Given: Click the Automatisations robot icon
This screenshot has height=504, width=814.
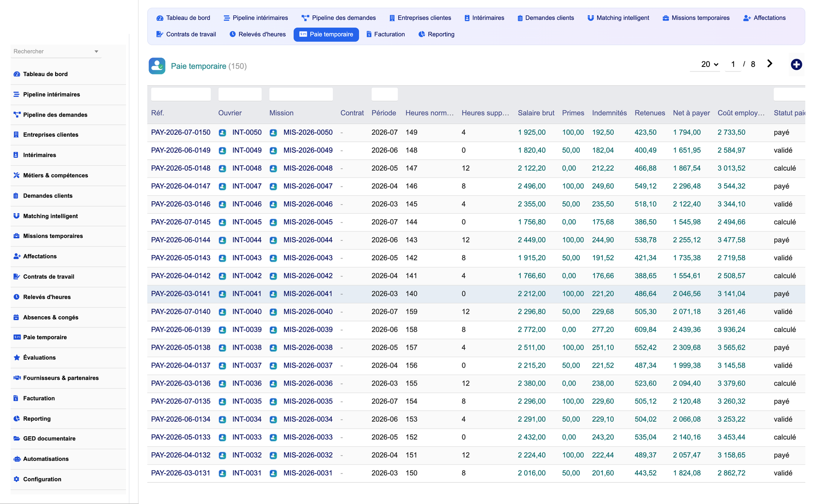Looking at the screenshot, I should tap(17, 459).
